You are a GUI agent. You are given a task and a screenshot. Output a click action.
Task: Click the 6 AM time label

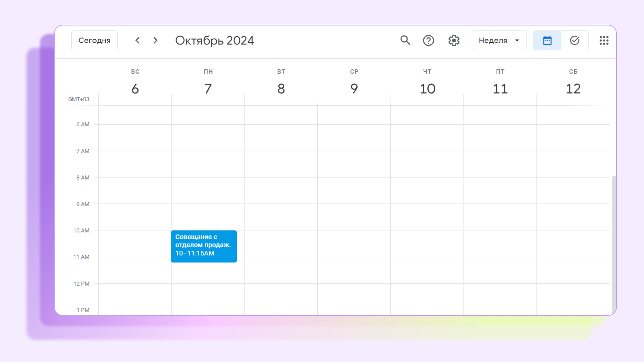click(x=83, y=124)
